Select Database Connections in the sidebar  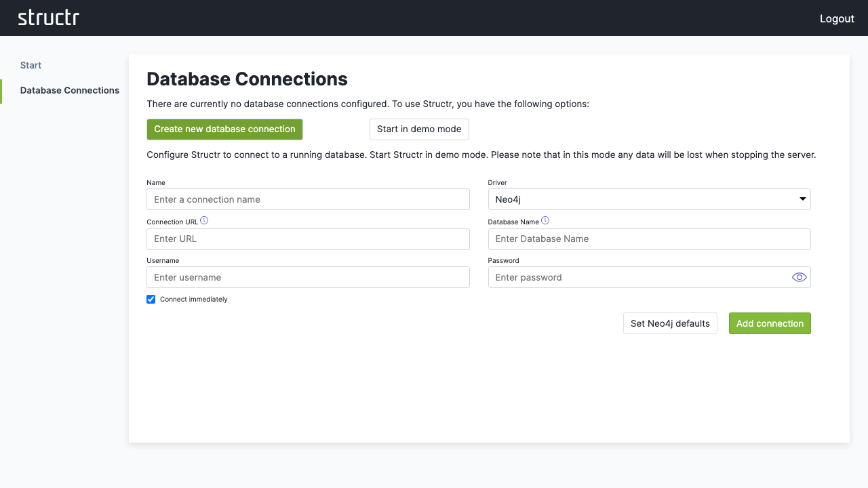coord(69,90)
